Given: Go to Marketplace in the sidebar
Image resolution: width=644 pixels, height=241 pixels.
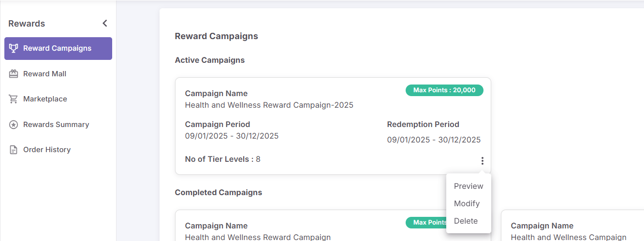Looking at the screenshot, I should click(x=45, y=99).
